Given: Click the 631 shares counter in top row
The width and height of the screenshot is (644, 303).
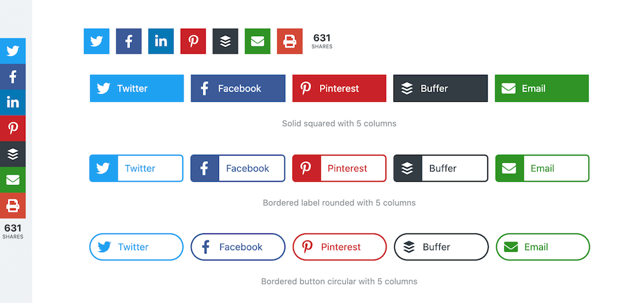Looking at the screenshot, I should pos(322,41).
